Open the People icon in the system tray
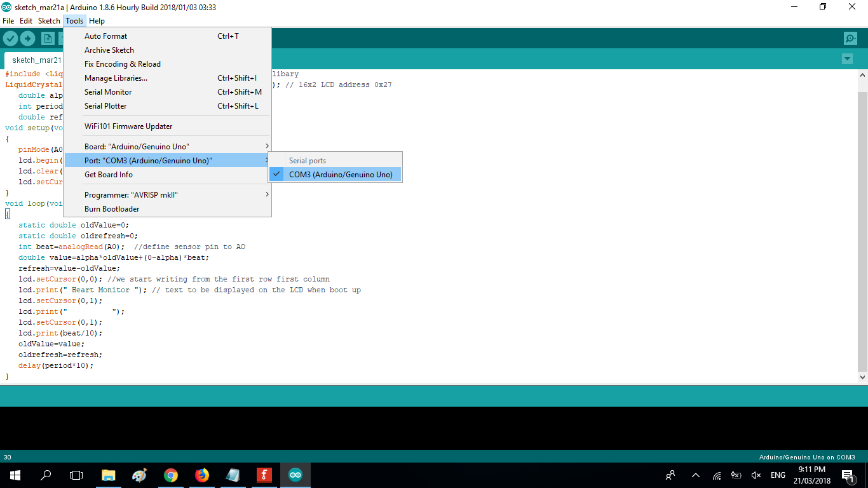The image size is (868, 488). [670, 475]
